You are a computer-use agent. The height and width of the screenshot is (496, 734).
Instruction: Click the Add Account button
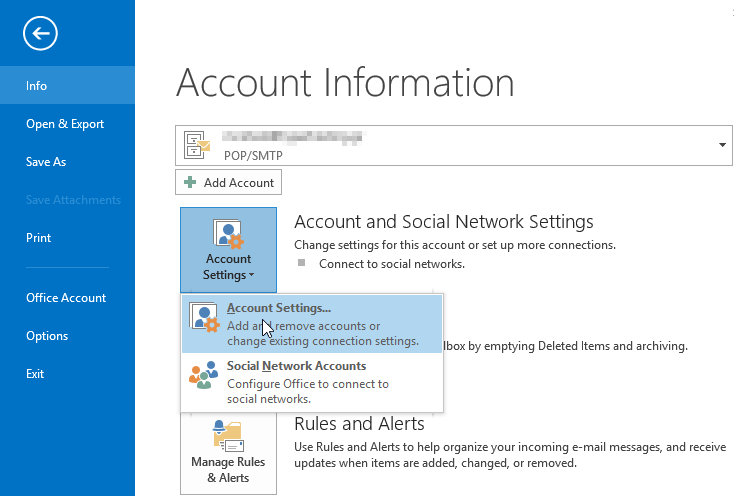pyautogui.click(x=228, y=182)
